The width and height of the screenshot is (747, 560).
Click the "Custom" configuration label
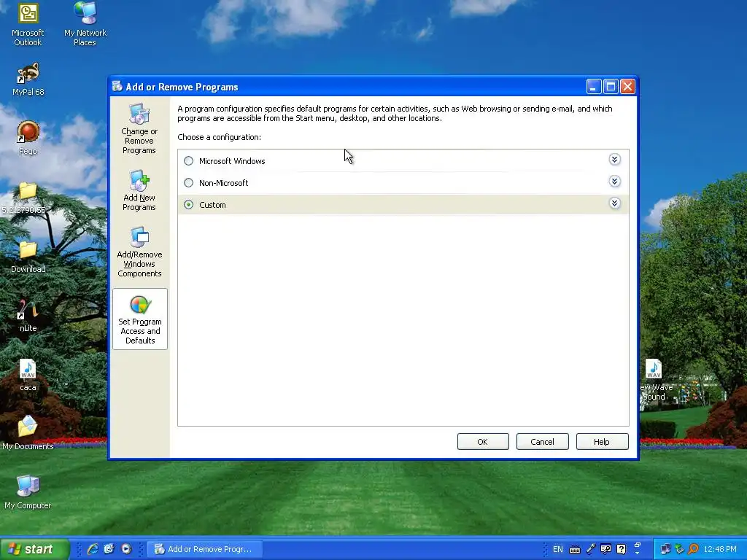212,205
